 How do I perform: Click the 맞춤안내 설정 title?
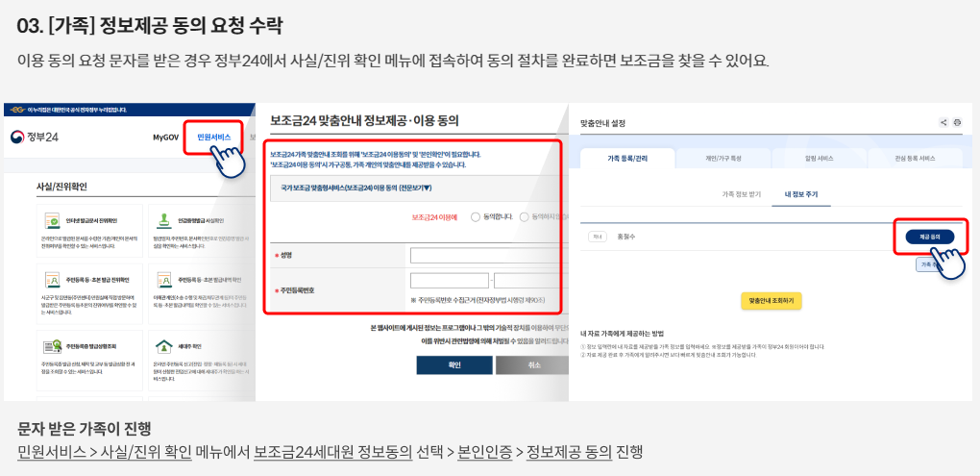[602, 123]
